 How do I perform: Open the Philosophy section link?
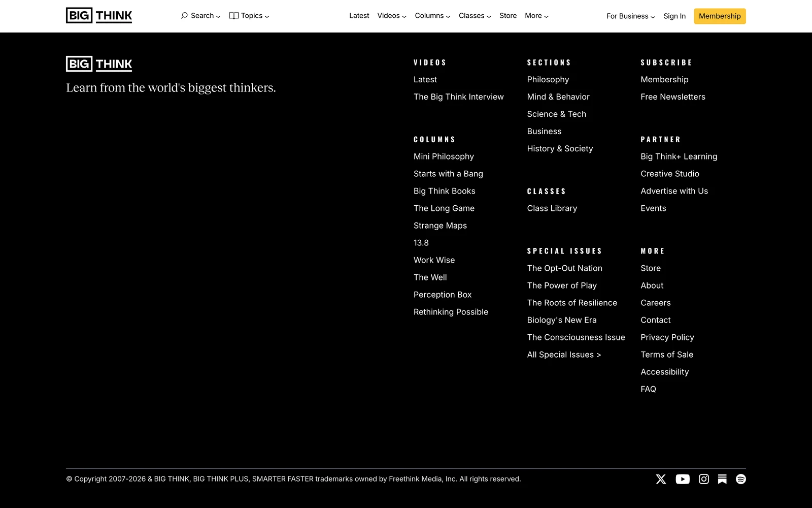(x=548, y=80)
